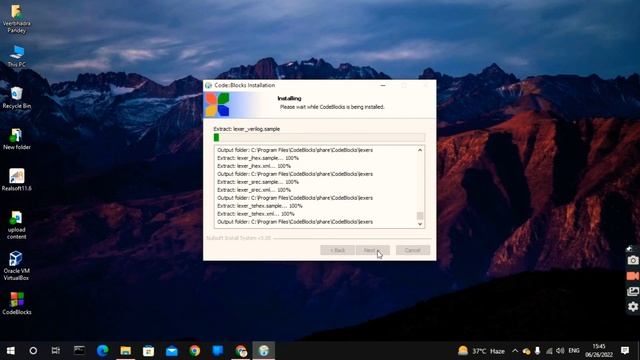Click the disabled Next button in installer
Image resolution: width=640 pixels, height=360 pixels.
tap(373, 250)
